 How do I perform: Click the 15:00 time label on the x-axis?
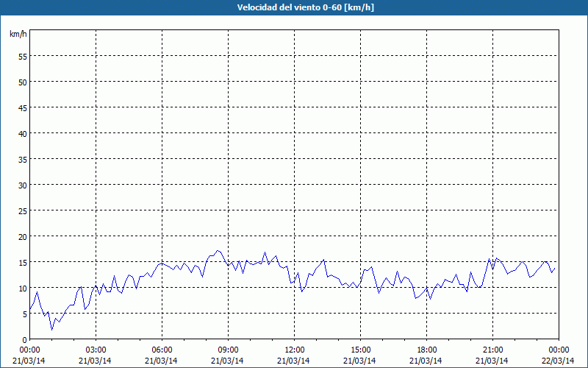(x=360, y=350)
